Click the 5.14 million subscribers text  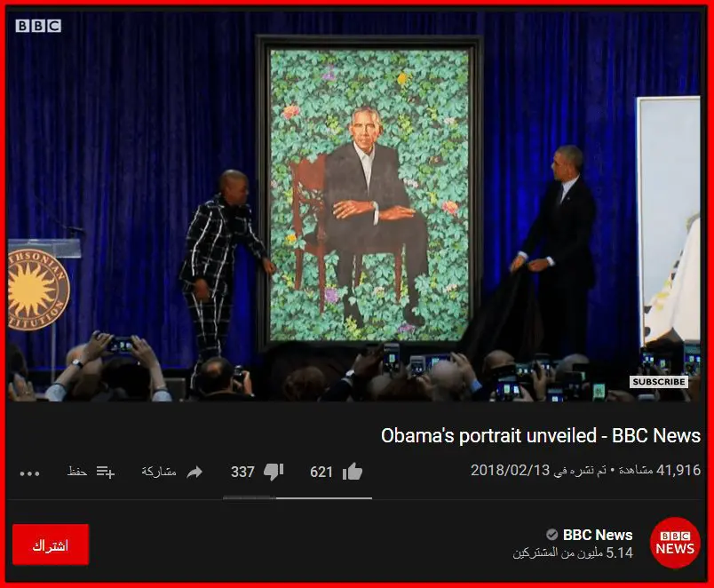[573, 553]
